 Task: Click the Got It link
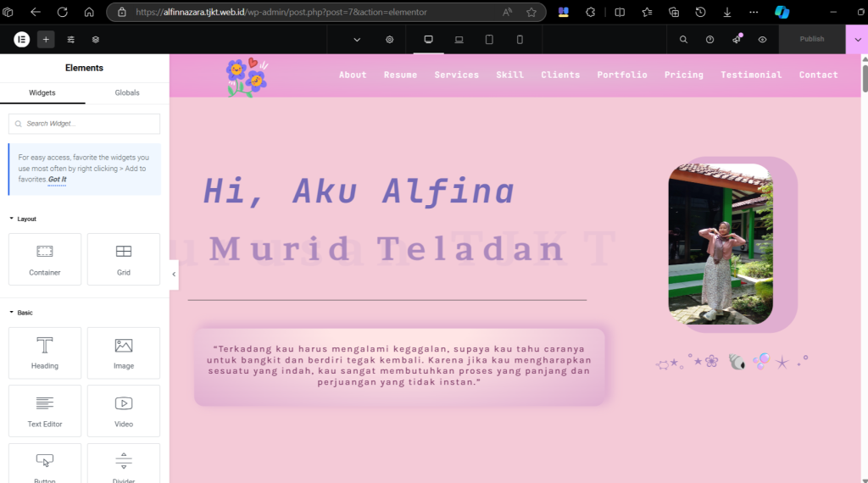pyautogui.click(x=57, y=180)
